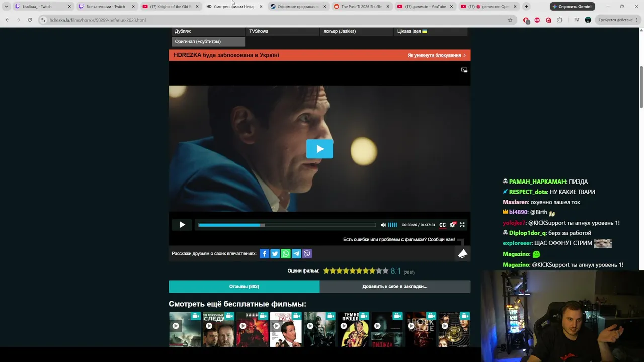Reload the page
This screenshot has width=644, height=362.
pos(30,20)
